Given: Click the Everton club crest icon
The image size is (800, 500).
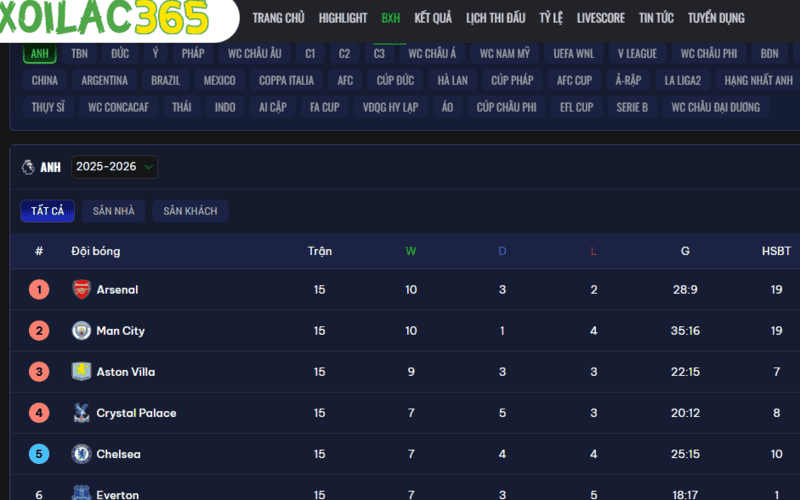Looking at the screenshot, I should [x=81, y=493].
